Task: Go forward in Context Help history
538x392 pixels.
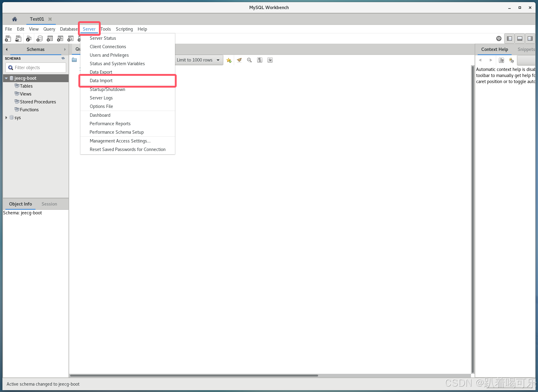Action: click(491, 60)
